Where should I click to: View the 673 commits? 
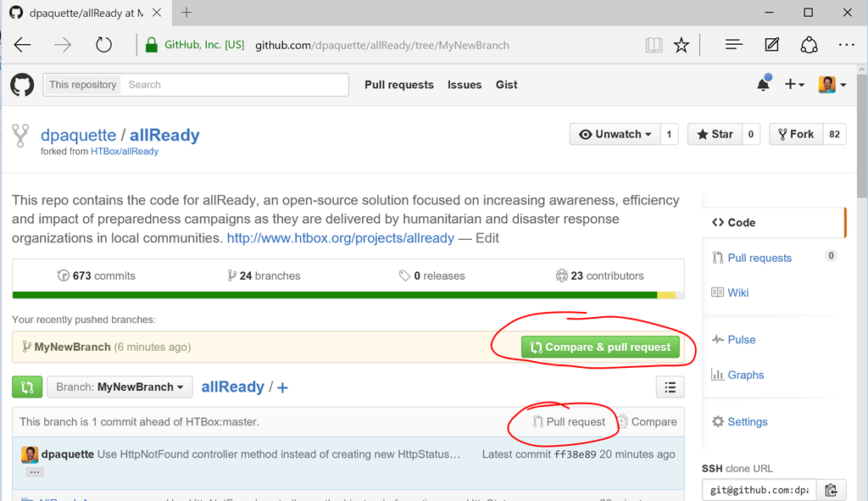97,276
